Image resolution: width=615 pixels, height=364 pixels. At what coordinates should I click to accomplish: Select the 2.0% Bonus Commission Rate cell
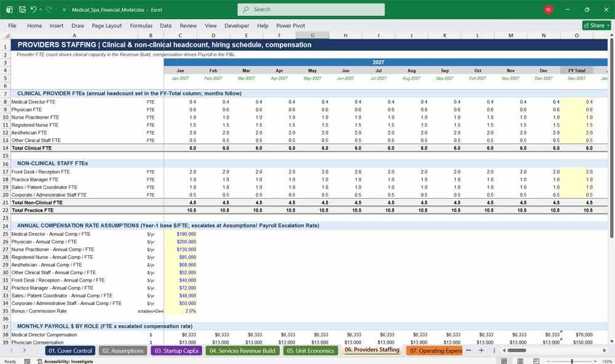[180, 311]
